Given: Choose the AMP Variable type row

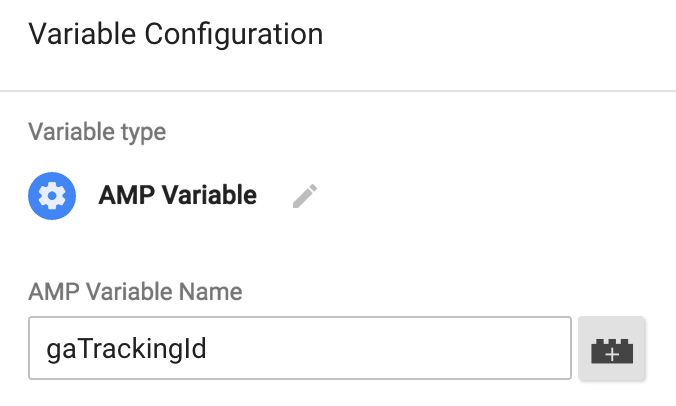Looking at the screenshot, I should point(172,196).
